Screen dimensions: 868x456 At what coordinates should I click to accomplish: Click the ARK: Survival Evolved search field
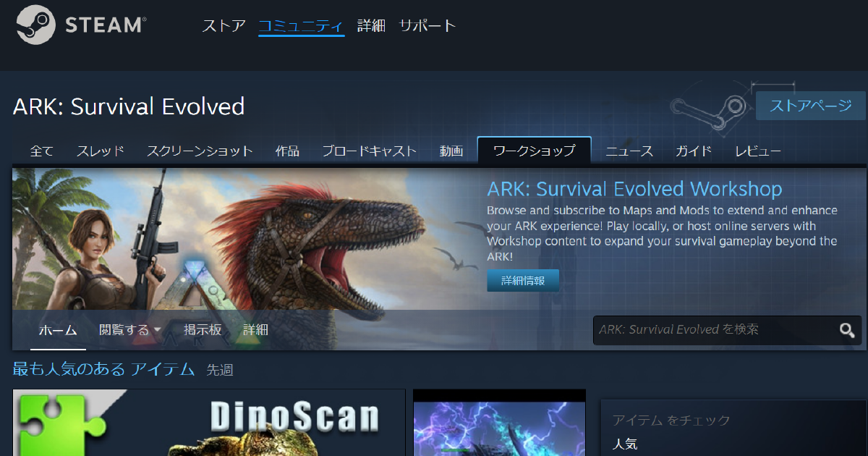point(712,330)
